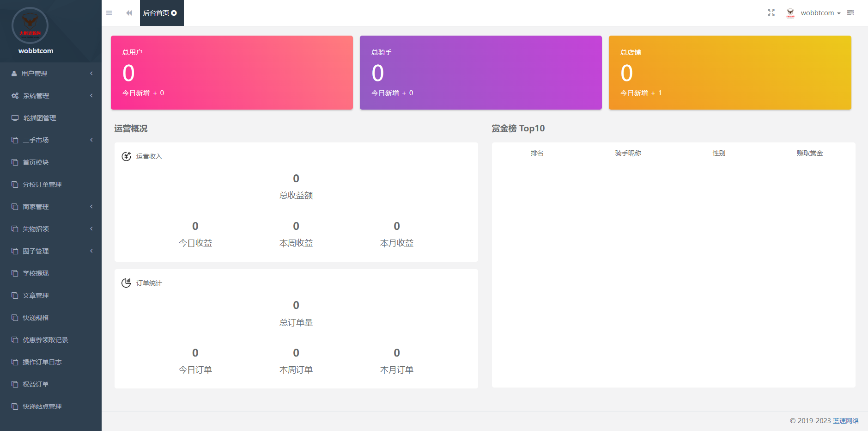Viewport: 868px width, 431px height.
Task: Open 轮播图管理 from the sidebar
Action: 40,118
